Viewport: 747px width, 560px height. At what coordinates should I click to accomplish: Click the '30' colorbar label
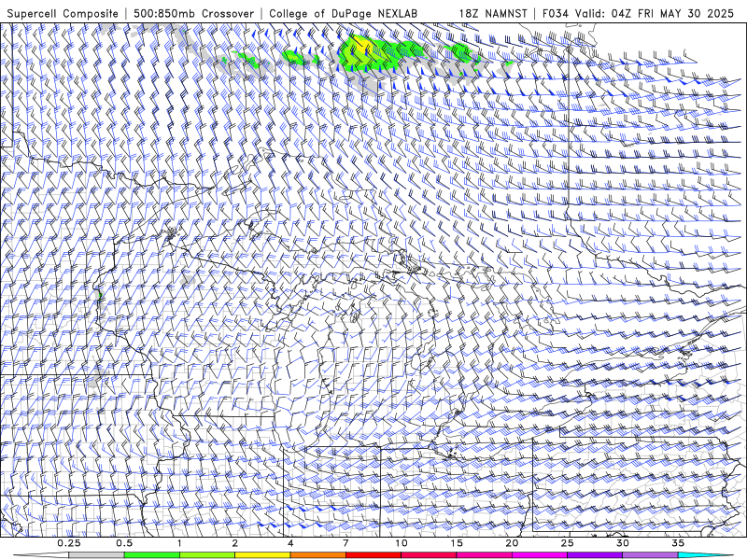[x=622, y=543]
